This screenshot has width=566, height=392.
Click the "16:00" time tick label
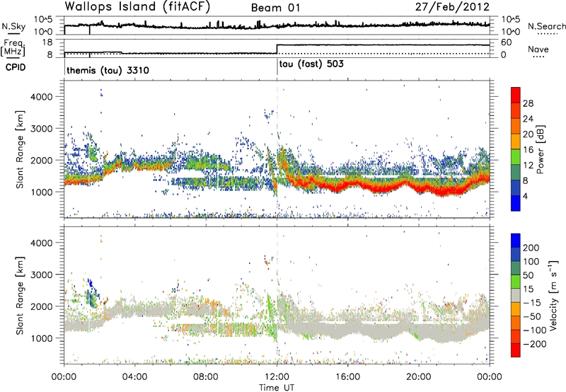[347, 377]
